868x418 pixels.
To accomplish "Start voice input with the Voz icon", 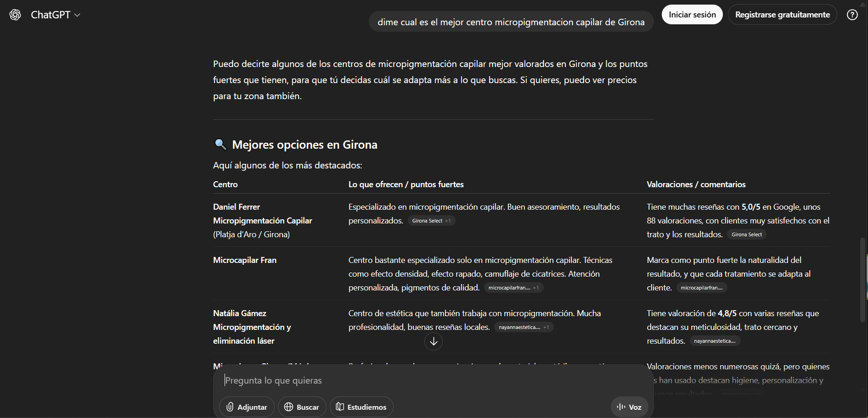I will click(x=629, y=407).
